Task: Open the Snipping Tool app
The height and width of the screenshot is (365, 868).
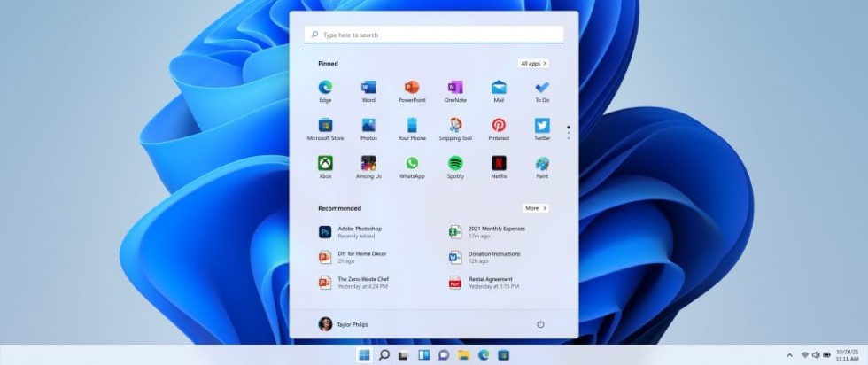Action: [x=455, y=126]
